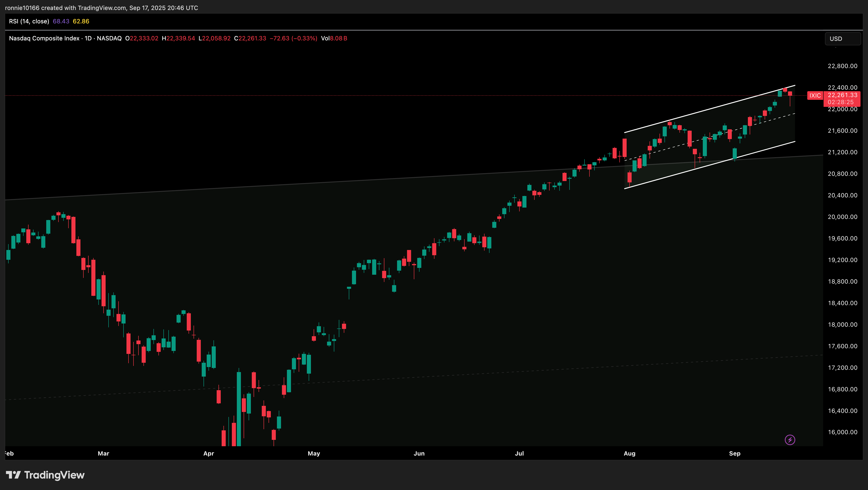Image resolution: width=868 pixels, height=490 pixels.
Task: Click the 22,800.00 price scale label
Action: (x=842, y=66)
